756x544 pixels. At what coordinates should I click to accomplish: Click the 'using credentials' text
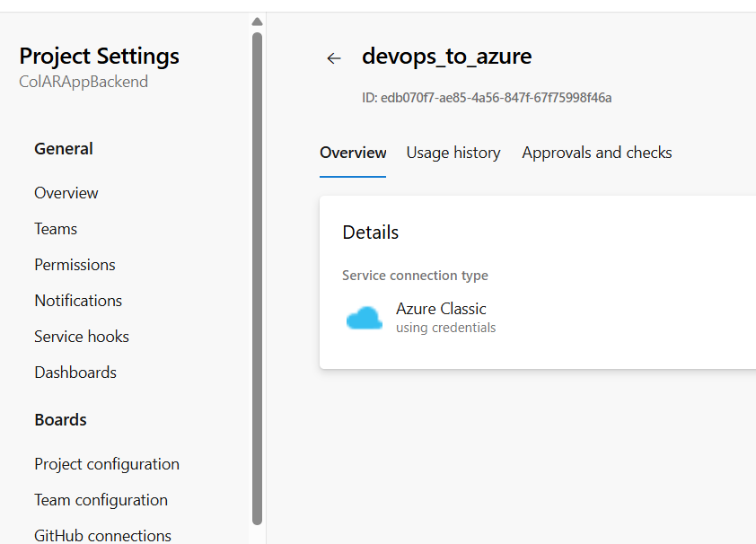445,328
